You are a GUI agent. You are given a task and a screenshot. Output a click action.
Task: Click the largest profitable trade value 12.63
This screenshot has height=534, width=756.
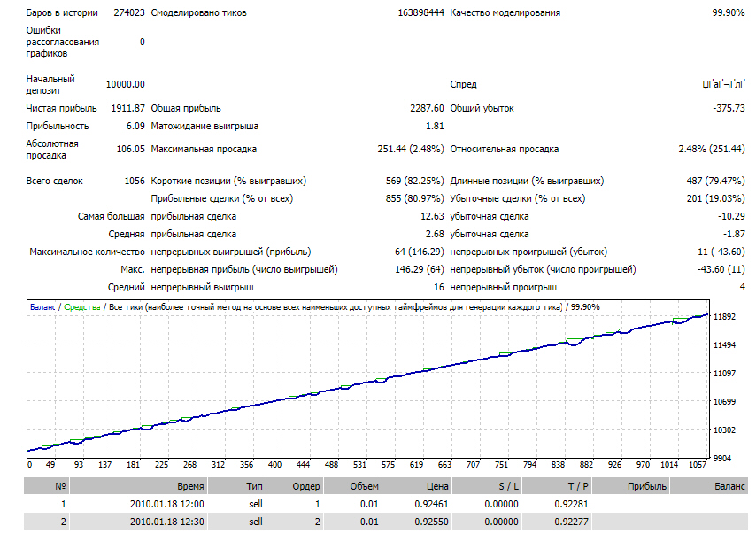432,217
